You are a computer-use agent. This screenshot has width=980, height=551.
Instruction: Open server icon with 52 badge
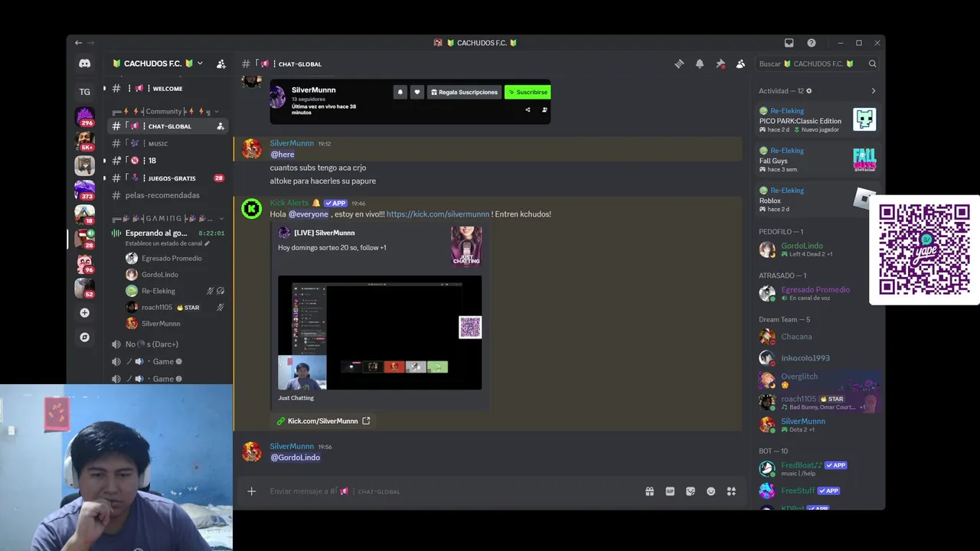click(84, 288)
